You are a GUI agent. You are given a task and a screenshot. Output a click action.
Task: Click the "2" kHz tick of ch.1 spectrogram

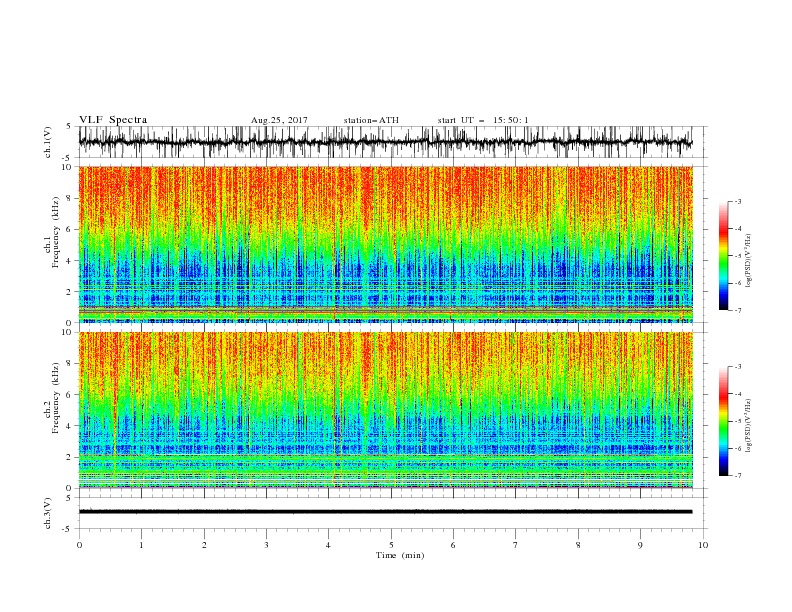[70, 291]
